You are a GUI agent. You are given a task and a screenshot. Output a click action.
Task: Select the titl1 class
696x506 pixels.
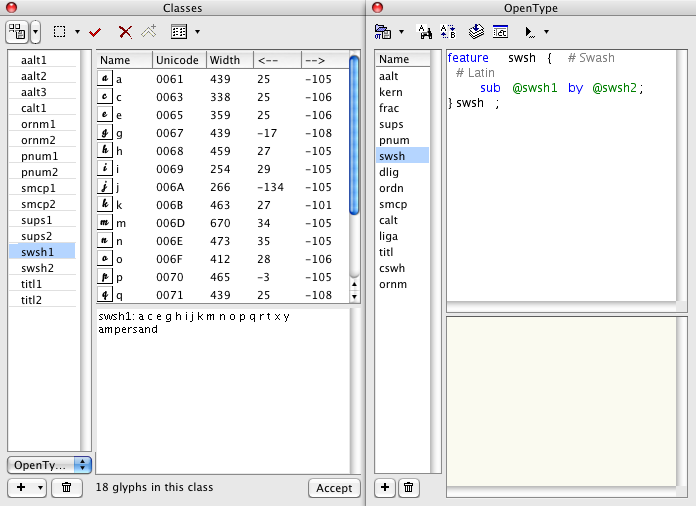tap(42, 284)
